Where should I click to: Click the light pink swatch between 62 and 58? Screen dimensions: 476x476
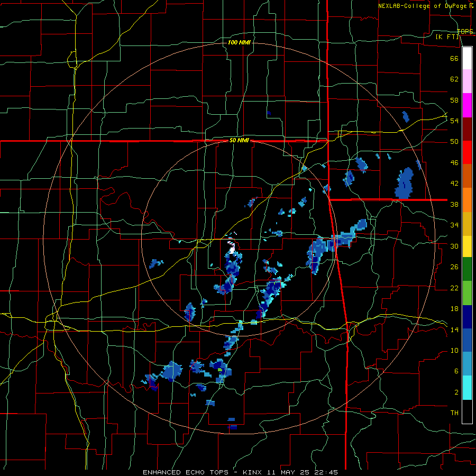click(x=467, y=81)
